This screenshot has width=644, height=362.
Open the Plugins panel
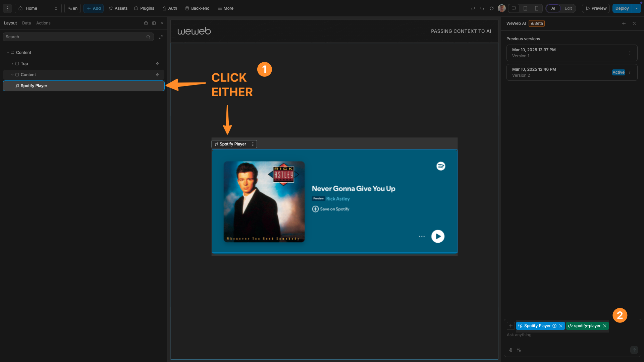coord(144,8)
